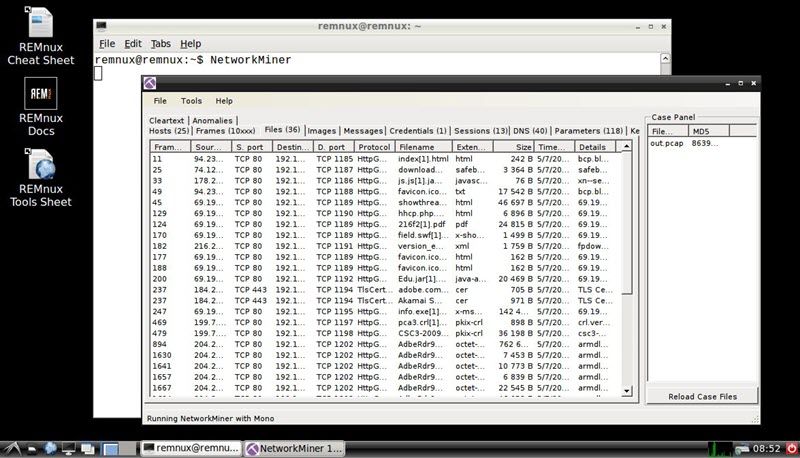Select the index[1].html file row
Image resolution: width=800 pixels, height=458 pixels.
(x=385, y=159)
